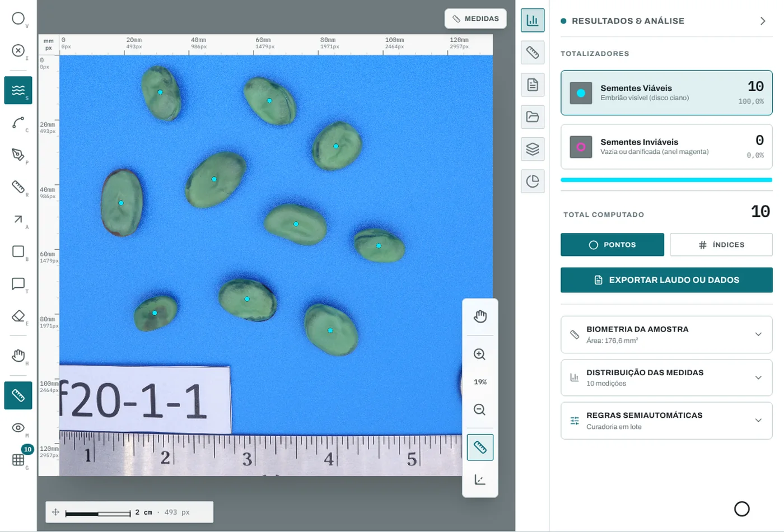This screenshot has height=532, width=784.
Task: Toggle markers visibility eye icon
Action: [18, 428]
